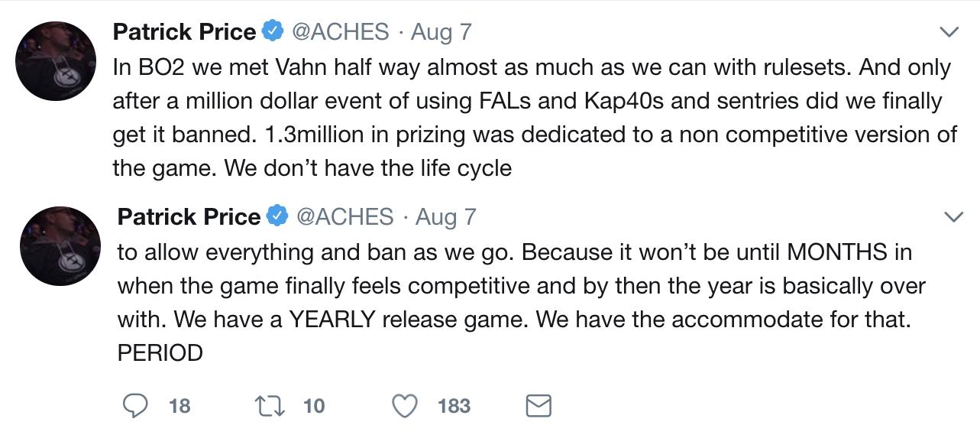The width and height of the screenshot is (980, 435).
Task: Open Patrick Price name in first tweet
Action: [x=184, y=32]
